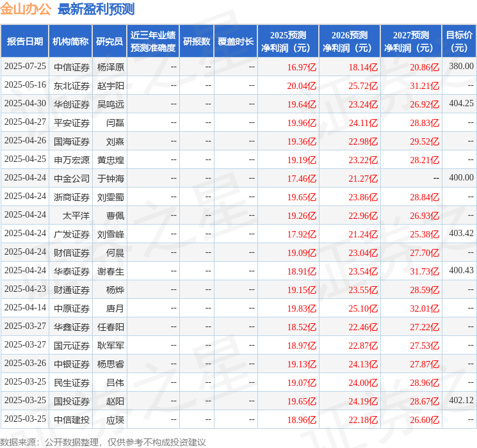Click the 32.01亿 profit value
Screen dimensions: 477x448
pos(424,308)
